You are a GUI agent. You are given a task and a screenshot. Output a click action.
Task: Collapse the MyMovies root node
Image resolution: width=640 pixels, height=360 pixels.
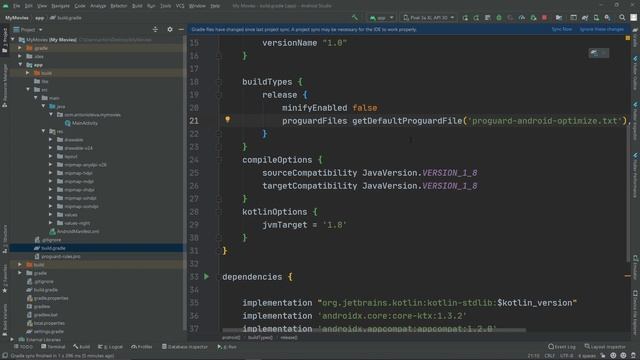click(x=13, y=40)
